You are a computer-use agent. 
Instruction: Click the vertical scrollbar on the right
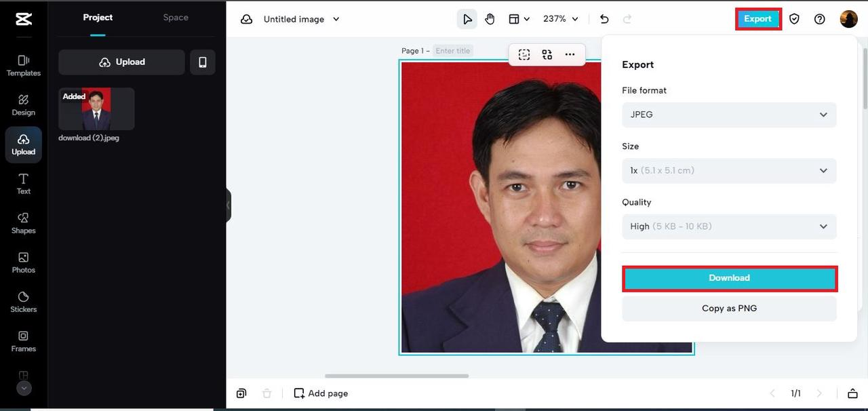point(865,78)
